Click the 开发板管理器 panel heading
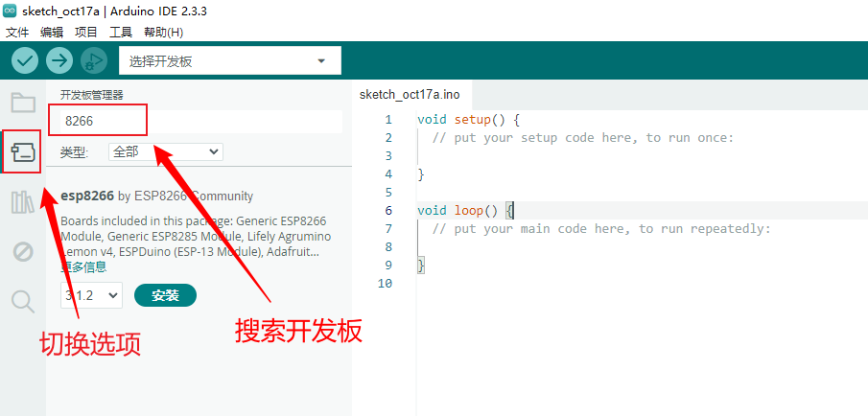 click(x=92, y=95)
